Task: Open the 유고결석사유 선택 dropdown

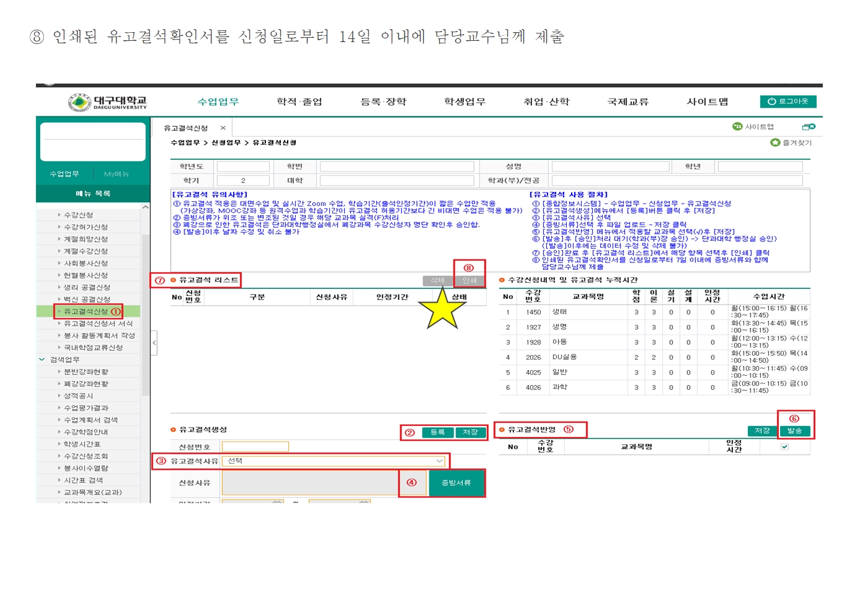Action: click(x=334, y=461)
